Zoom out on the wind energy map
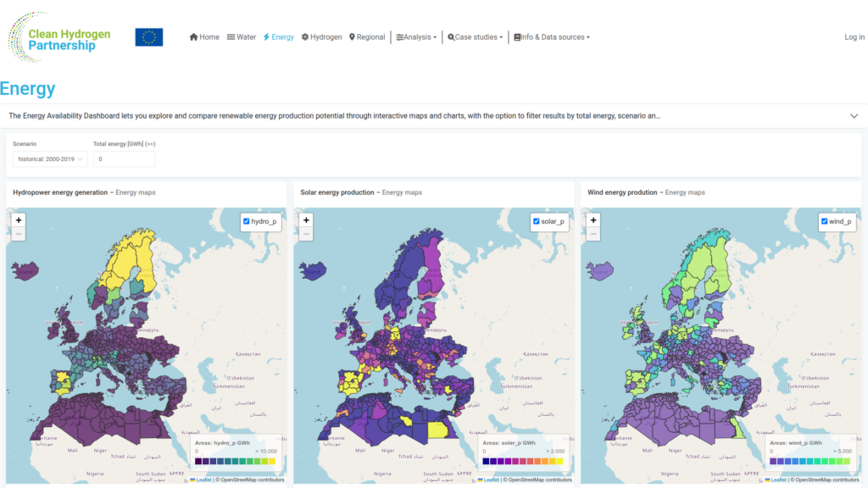 tap(593, 234)
